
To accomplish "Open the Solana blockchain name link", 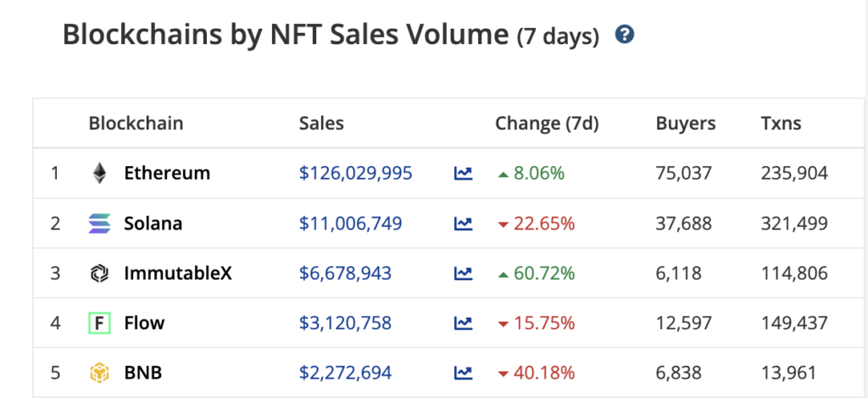I will pyautogui.click(x=153, y=224).
